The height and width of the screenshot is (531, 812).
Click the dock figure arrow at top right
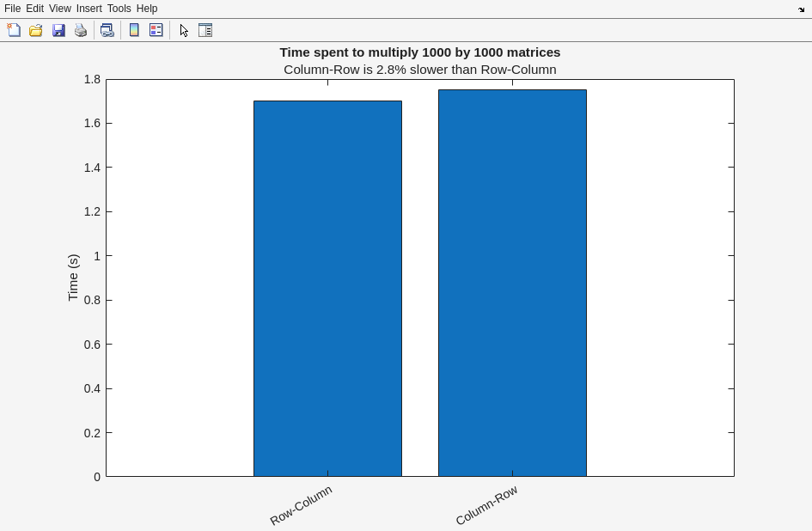801,9
